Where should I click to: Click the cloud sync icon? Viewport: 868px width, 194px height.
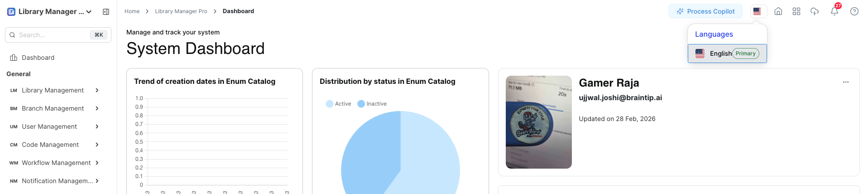click(814, 11)
